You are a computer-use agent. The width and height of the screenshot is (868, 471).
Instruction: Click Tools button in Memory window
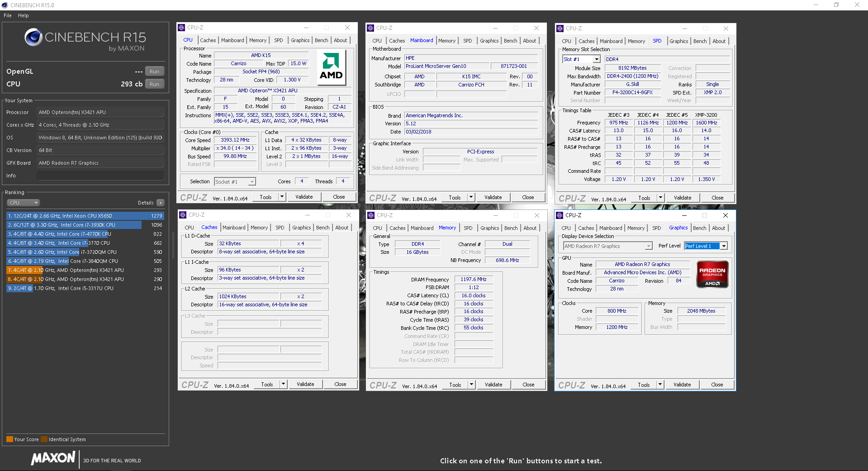click(x=455, y=385)
